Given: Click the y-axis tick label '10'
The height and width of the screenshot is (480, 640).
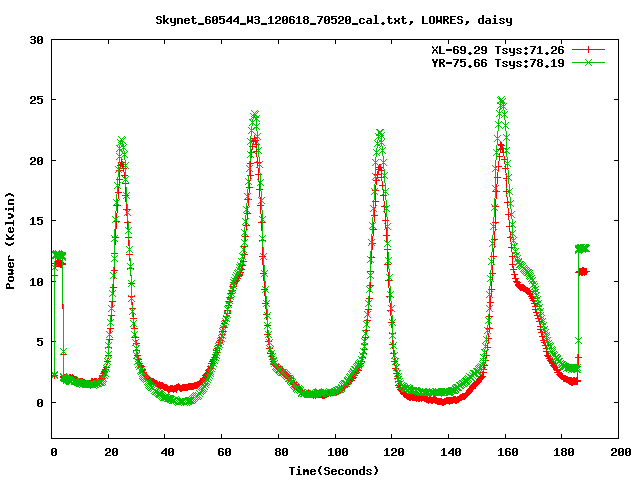Looking at the screenshot, I should pyautogui.click(x=37, y=282).
